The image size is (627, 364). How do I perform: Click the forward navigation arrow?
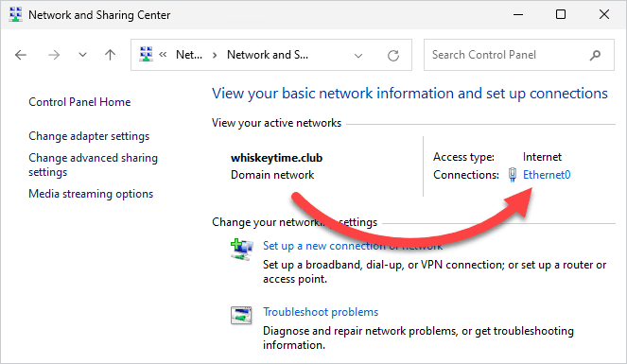click(x=54, y=55)
